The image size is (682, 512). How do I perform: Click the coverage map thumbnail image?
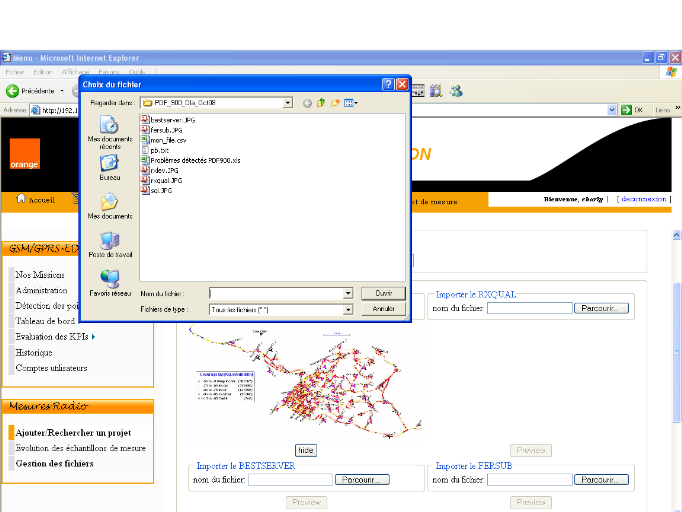click(x=306, y=382)
